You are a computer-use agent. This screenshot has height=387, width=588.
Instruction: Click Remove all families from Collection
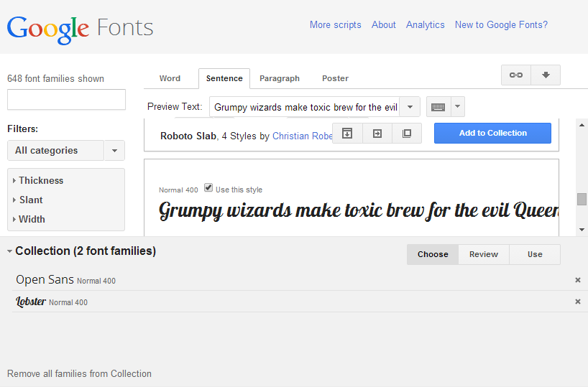coord(79,373)
